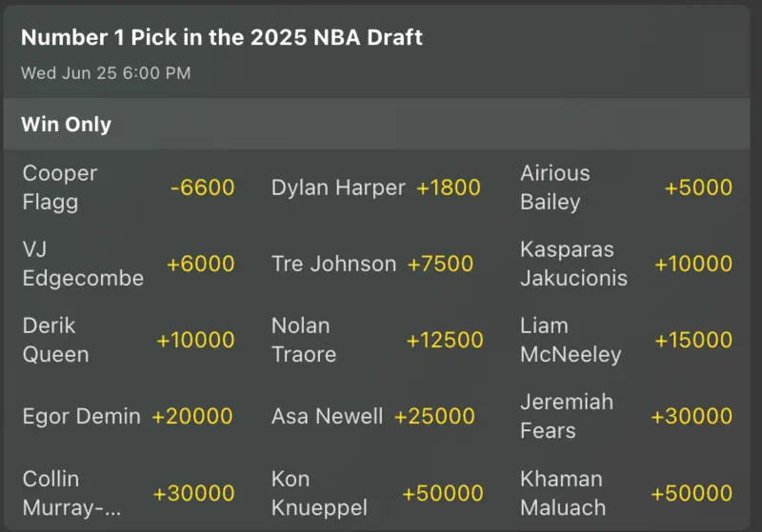Image resolution: width=762 pixels, height=532 pixels.
Task: Pick Jeremiah Fears at +30000
Action: [x=692, y=416]
